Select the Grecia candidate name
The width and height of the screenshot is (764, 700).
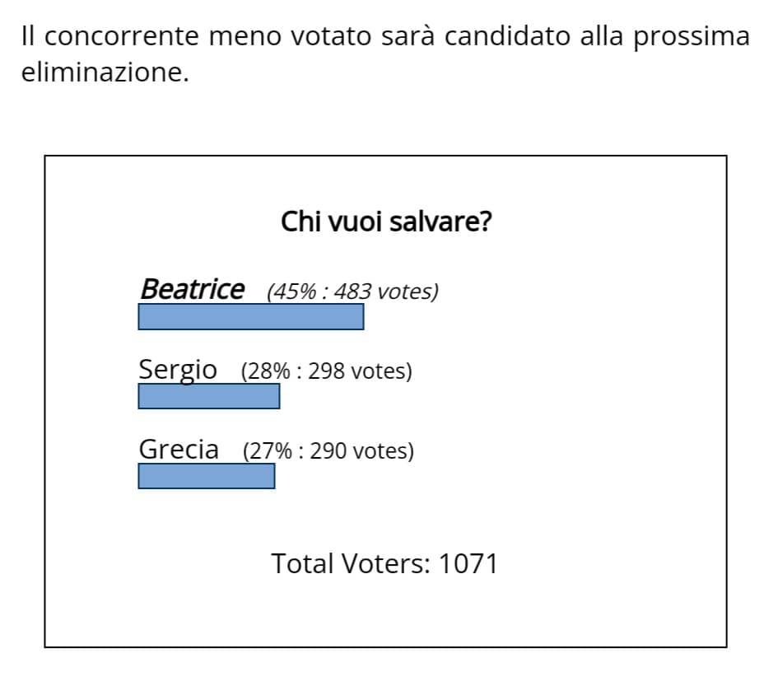click(x=179, y=450)
